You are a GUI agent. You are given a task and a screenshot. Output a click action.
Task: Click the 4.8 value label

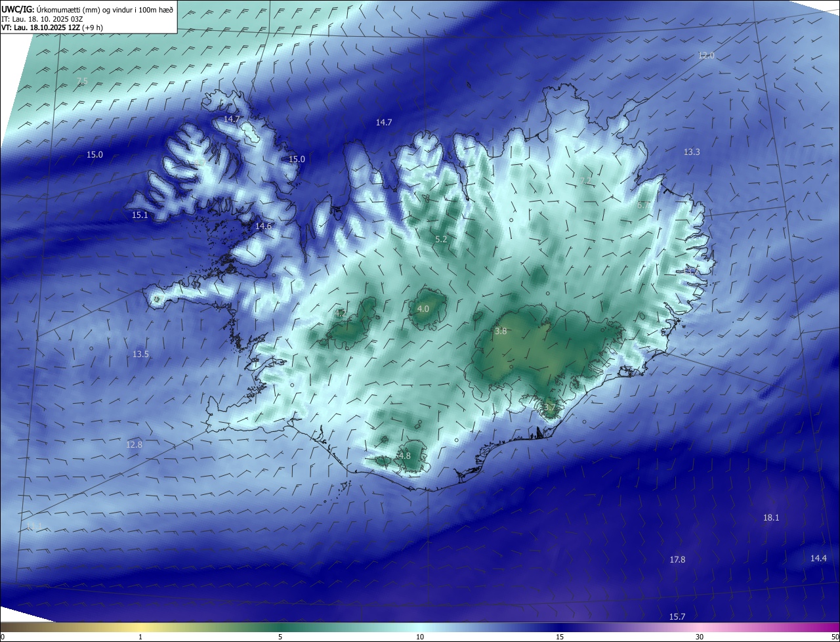click(404, 456)
